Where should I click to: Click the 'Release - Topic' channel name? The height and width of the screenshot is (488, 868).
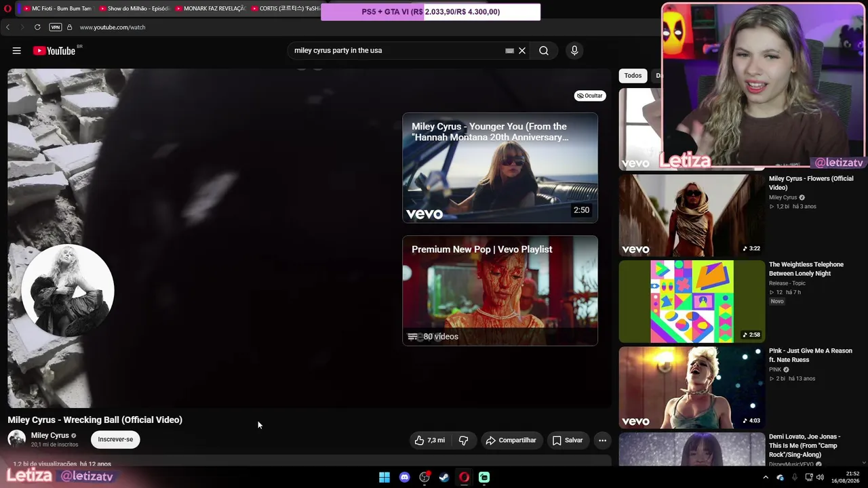[787, 283]
